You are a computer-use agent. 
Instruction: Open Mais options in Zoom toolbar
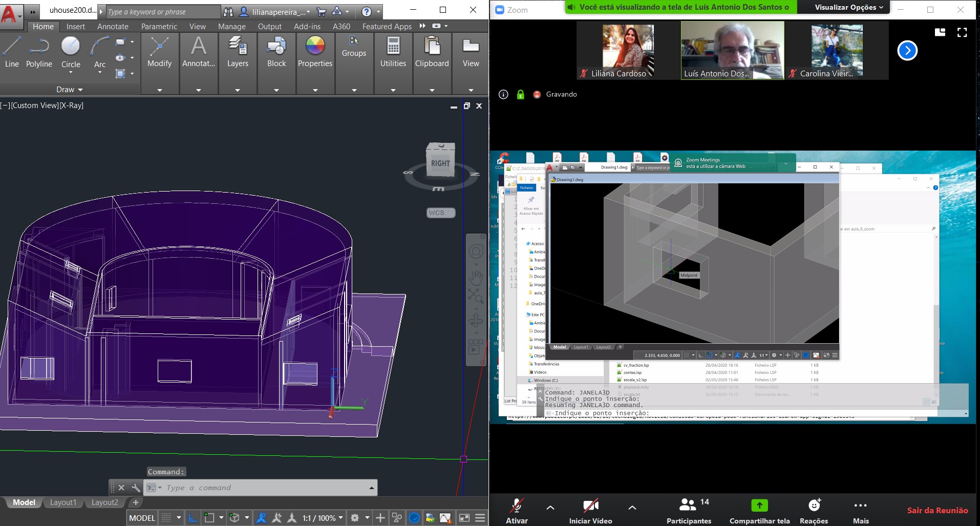[x=861, y=511]
